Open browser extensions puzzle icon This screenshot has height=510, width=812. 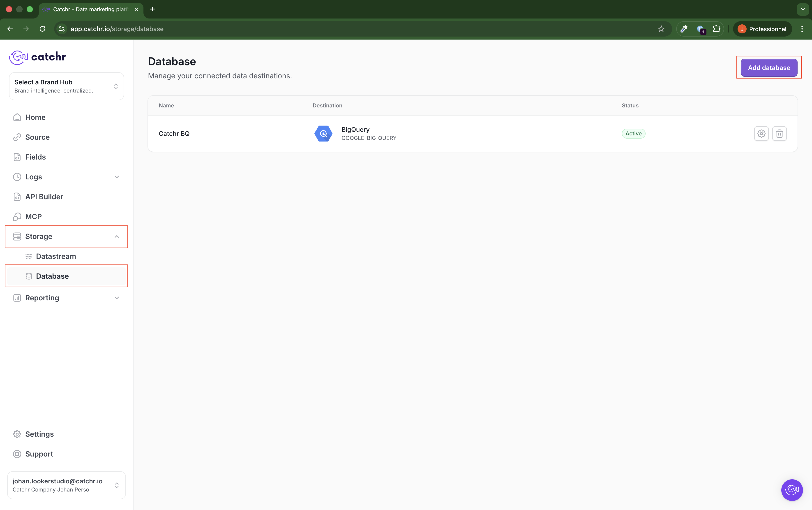tap(716, 29)
